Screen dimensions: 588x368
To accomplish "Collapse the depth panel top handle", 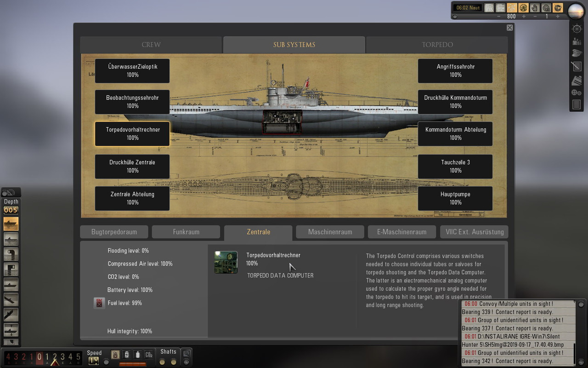I will (11, 193).
